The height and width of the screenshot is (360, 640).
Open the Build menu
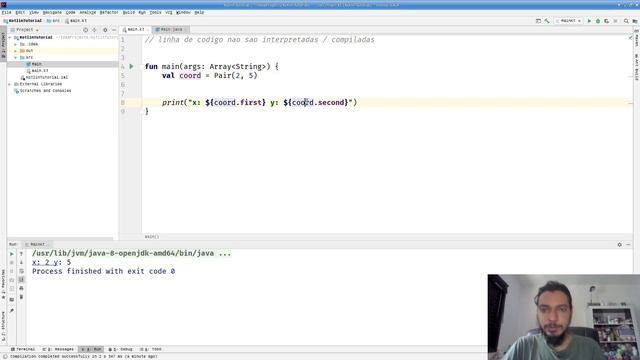[x=129, y=13]
